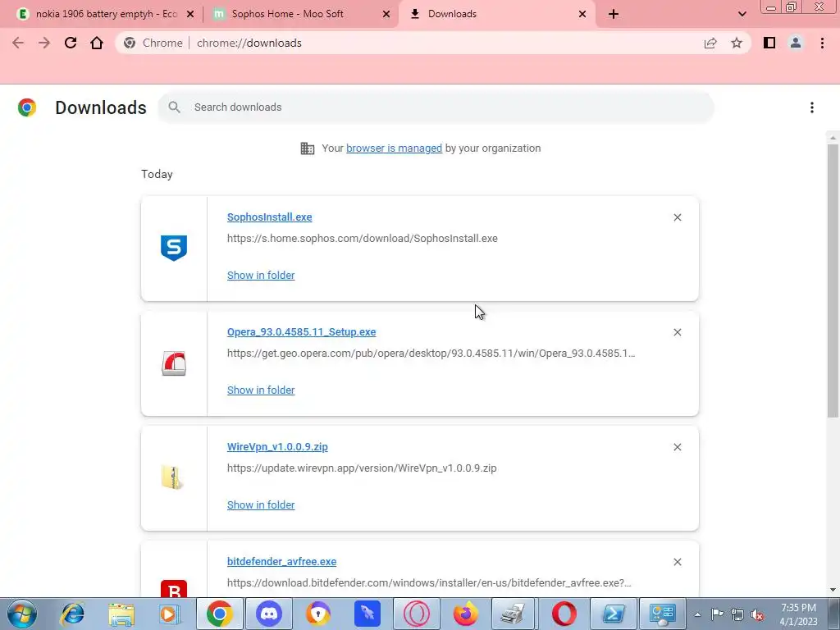Open the Chrome profile avatar menu

coord(796,43)
